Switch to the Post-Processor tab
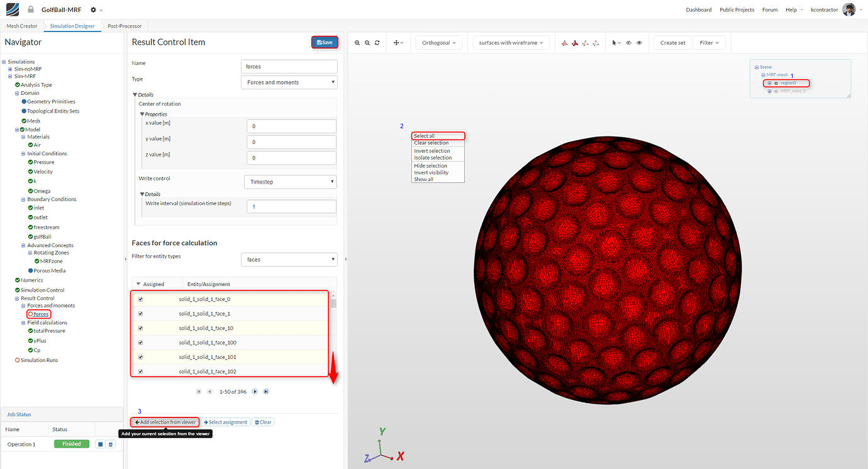 coord(124,26)
